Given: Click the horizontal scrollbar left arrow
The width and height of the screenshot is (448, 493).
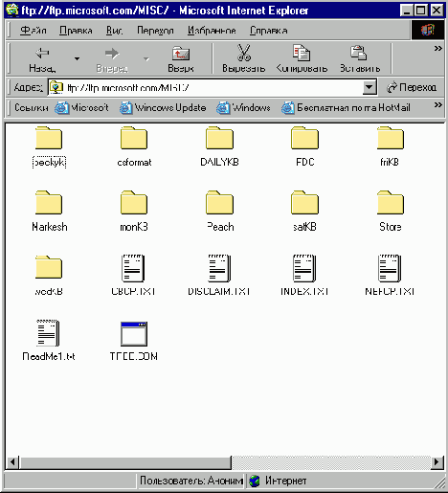Looking at the screenshot, I should coord(12,461).
